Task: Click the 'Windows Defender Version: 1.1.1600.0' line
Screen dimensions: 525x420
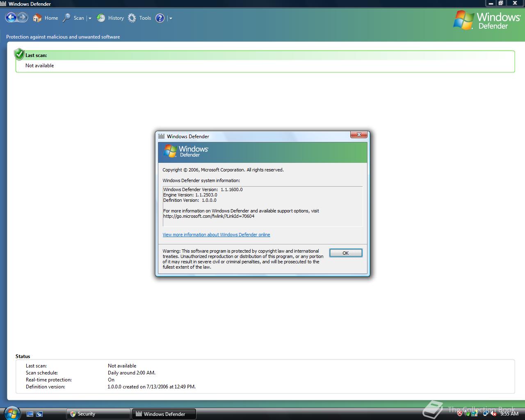Action: tap(203, 189)
